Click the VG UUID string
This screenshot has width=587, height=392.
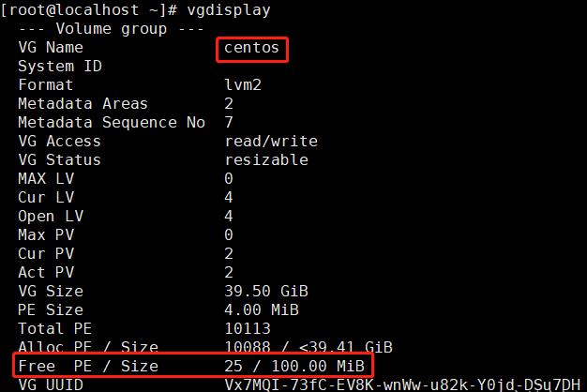402,384
